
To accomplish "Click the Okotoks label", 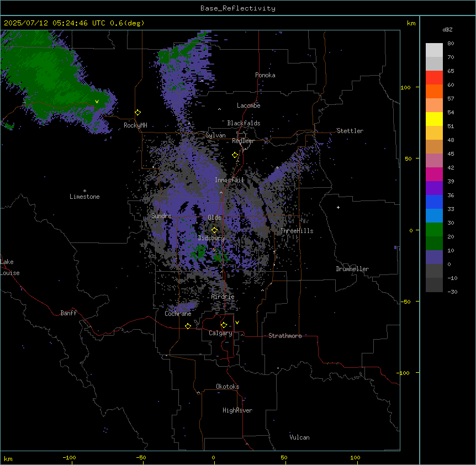I will pos(228,387).
